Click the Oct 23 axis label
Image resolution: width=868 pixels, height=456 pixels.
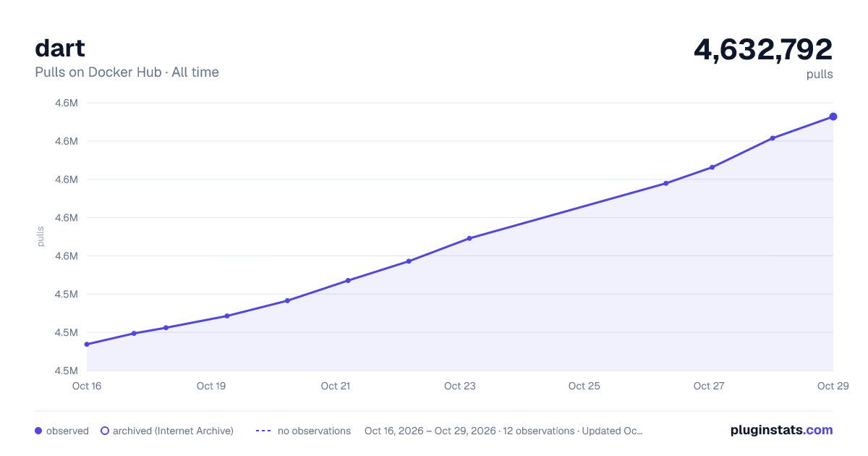[460, 386]
